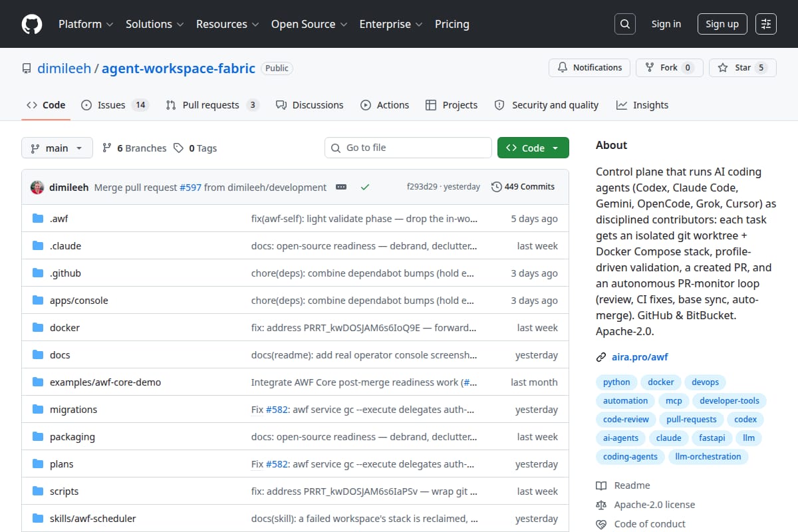Open pull request #597 link
This screenshot has height=532, width=798.
[190, 188]
